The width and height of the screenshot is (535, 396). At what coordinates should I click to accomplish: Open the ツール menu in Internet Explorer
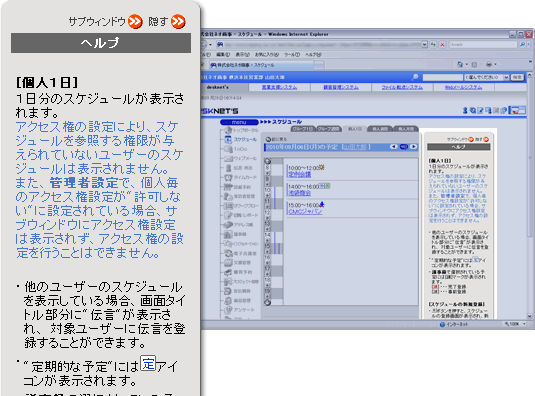pyautogui.click(x=292, y=55)
